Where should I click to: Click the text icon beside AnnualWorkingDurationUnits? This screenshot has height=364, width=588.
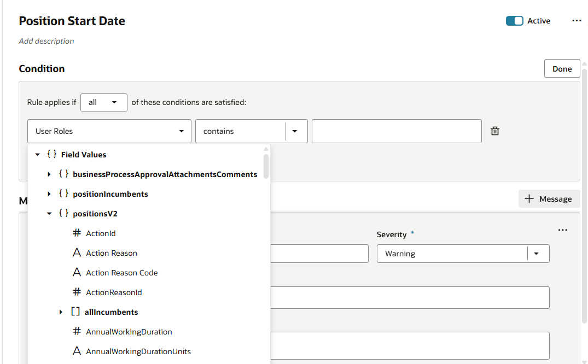click(77, 351)
